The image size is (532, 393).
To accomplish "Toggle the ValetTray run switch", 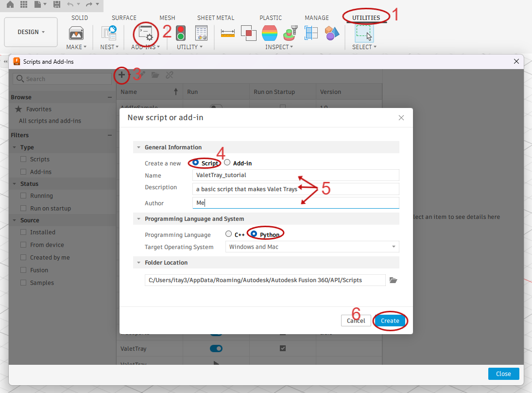I will pyautogui.click(x=216, y=349).
